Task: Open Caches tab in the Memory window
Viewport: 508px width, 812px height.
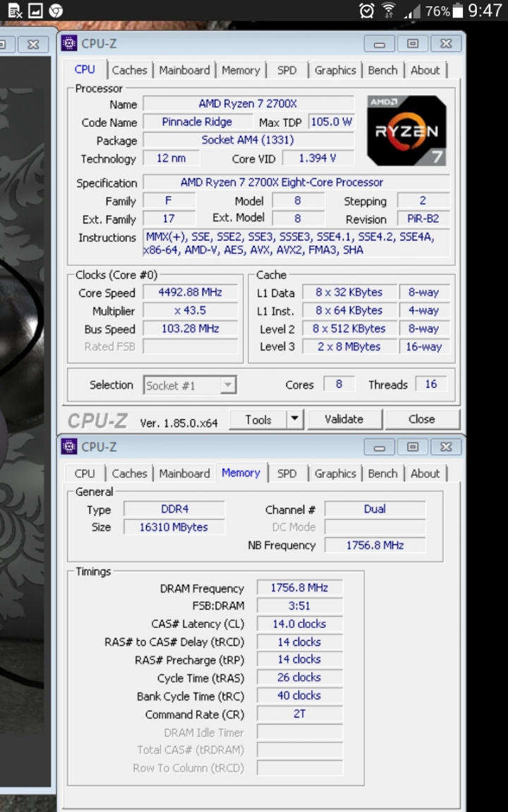Action: tap(130, 474)
